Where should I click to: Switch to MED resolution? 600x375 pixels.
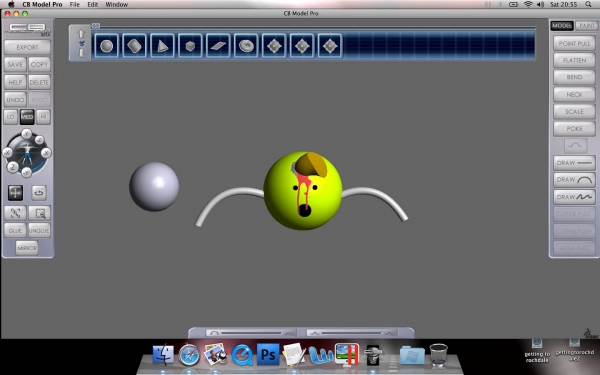27,117
